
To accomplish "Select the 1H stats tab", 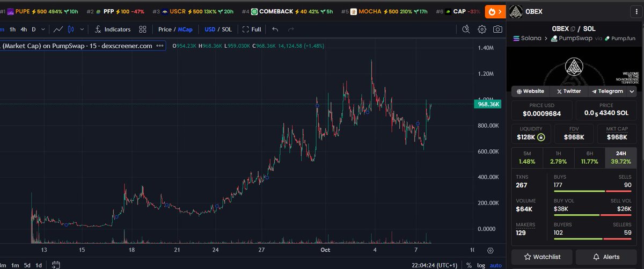I will 558,158.
